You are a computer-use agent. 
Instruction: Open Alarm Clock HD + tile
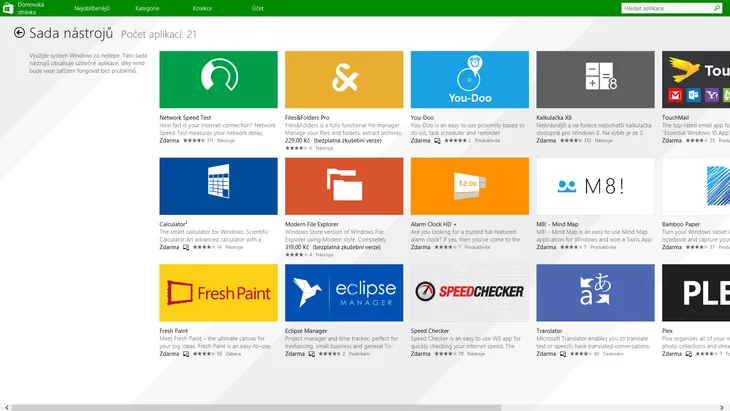click(470, 186)
